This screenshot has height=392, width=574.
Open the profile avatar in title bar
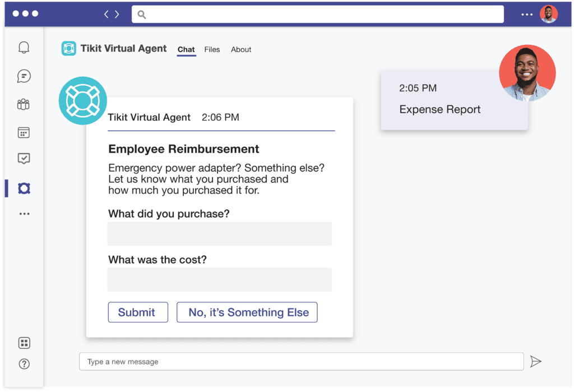pyautogui.click(x=548, y=14)
